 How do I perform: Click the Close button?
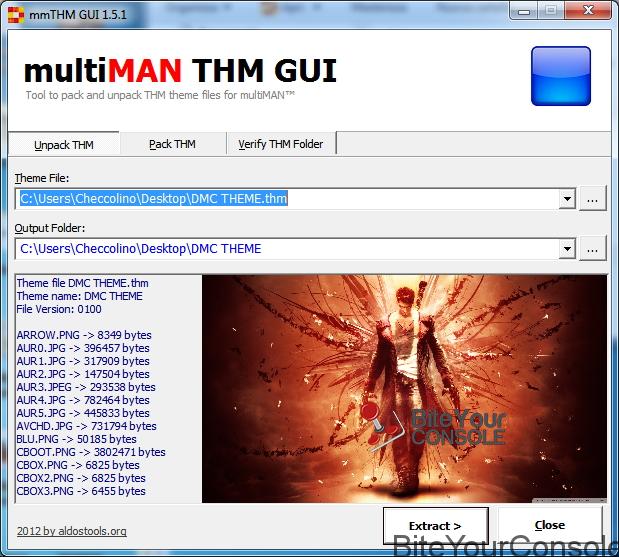[550, 525]
